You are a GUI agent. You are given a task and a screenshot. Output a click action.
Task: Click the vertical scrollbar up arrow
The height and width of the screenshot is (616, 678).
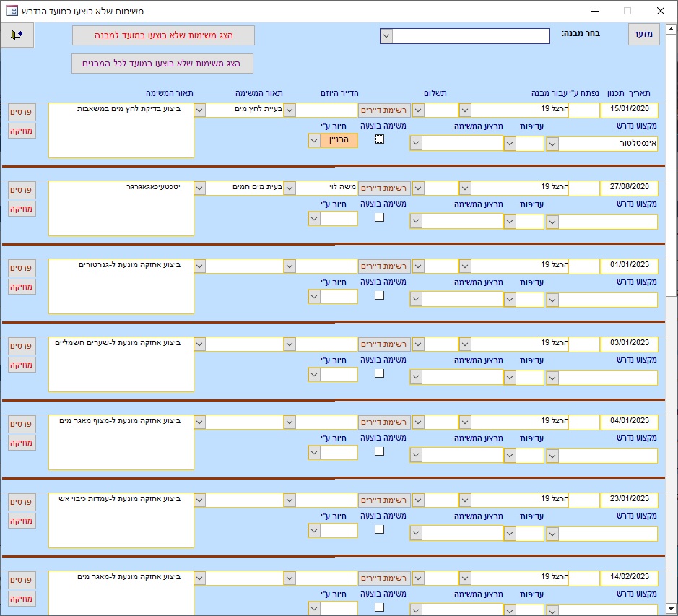(x=671, y=30)
